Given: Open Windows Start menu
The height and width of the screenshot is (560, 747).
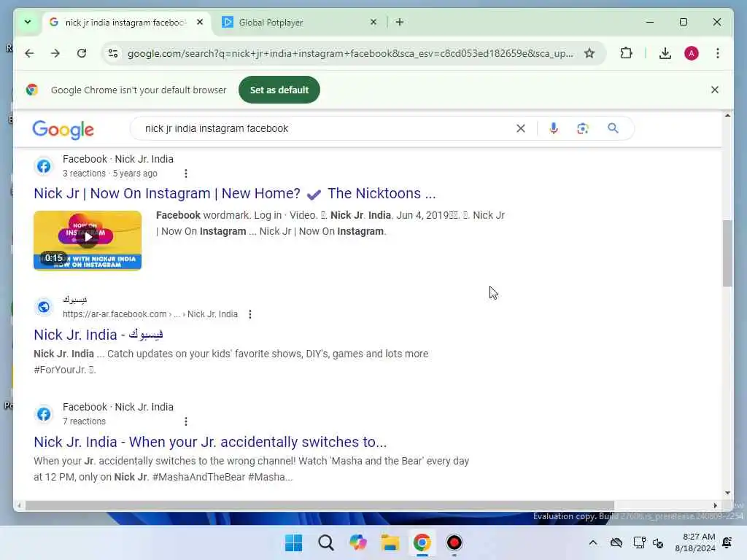Looking at the screenshot, I should coord(293,542).
